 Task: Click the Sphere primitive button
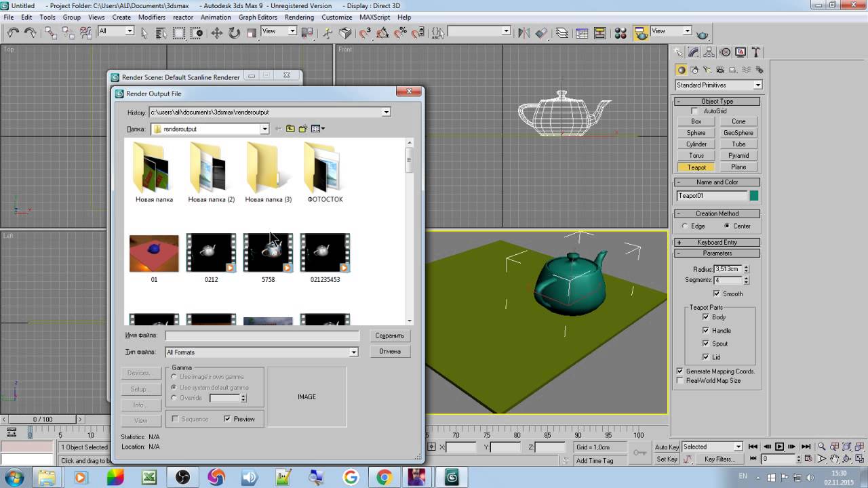(x=696, y=133)
